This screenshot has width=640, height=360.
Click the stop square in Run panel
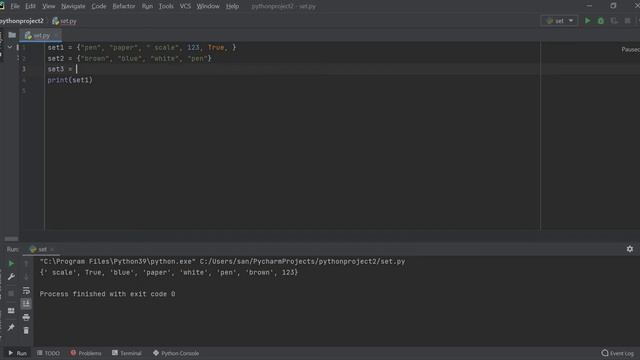coord(11,293)
